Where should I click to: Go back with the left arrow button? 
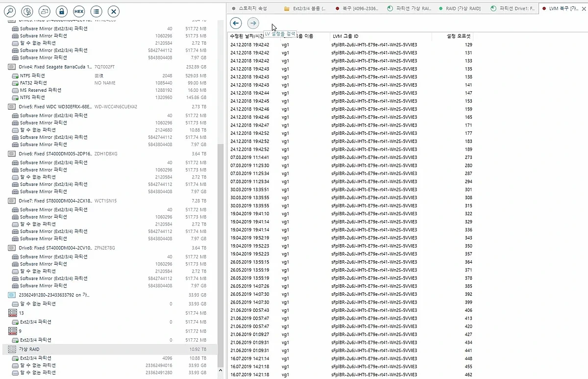pos(236,23)
